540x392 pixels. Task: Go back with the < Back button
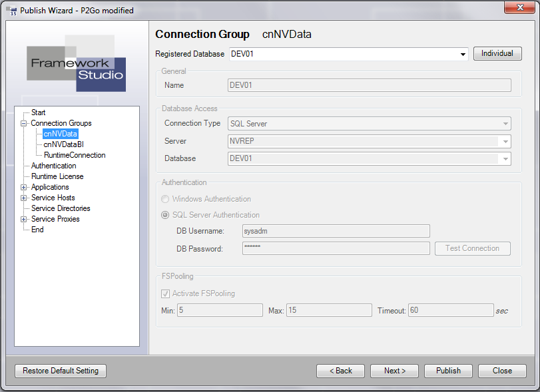pyautogui.click(x=341, y=371)
